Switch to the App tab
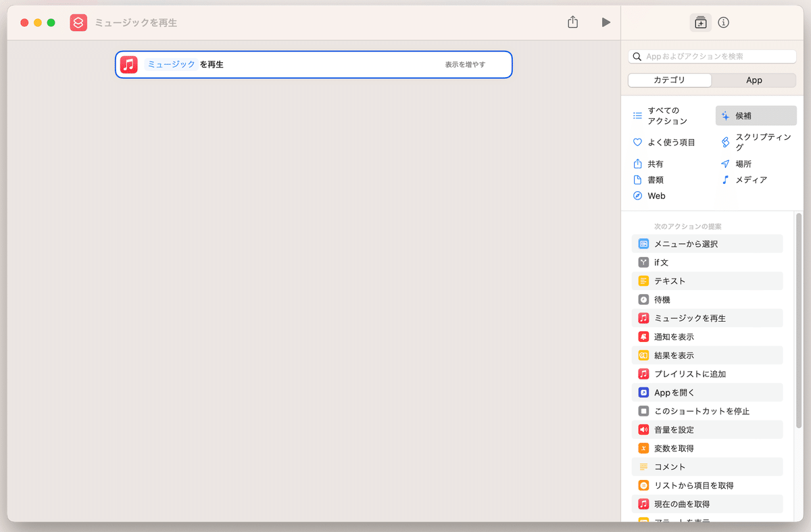 tap(754, 80)
